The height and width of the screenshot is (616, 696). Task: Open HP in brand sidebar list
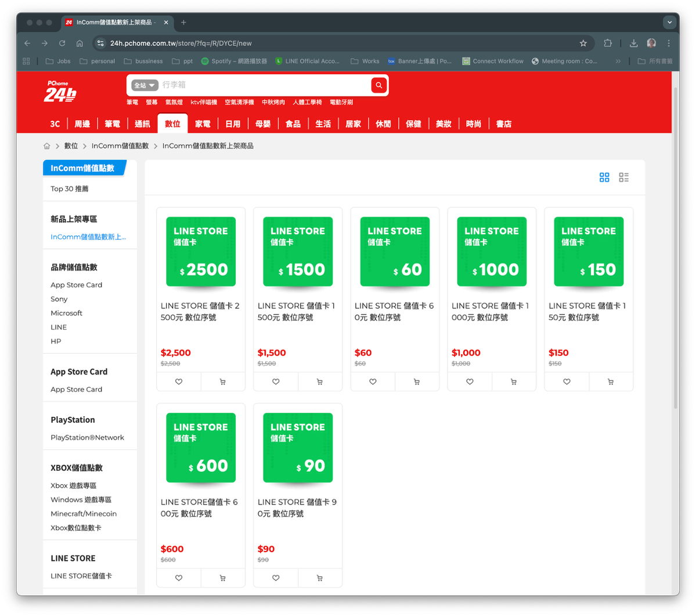56,341
